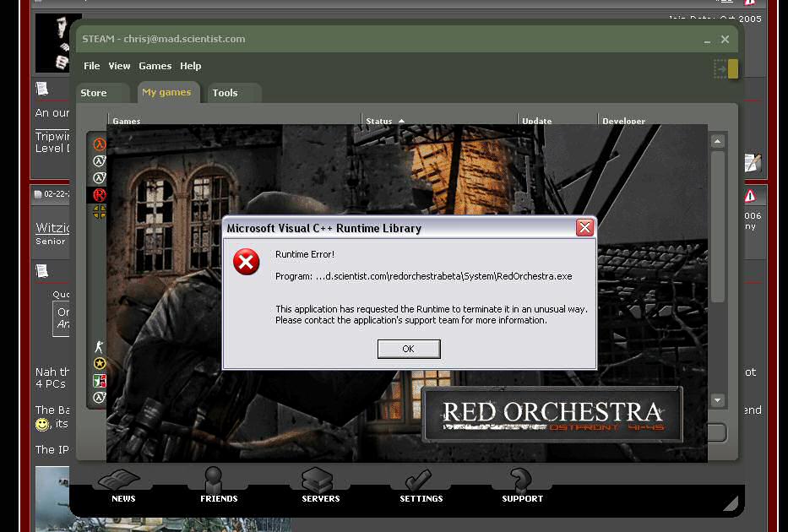Click the mini-mode icon at top right
The image size is (788, 532).
tap(726, 69)
